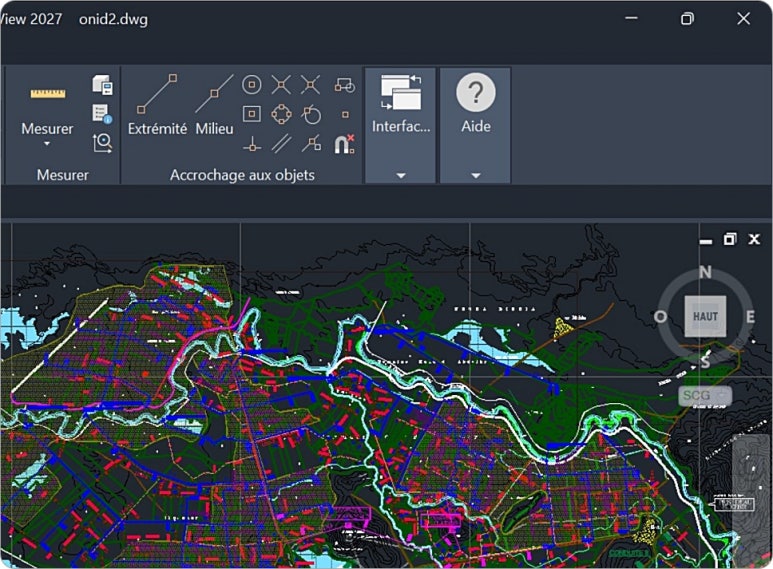Rotate view to S on ViewCube compass
Viewport: 773px width, 569px height.
point(705,361)
